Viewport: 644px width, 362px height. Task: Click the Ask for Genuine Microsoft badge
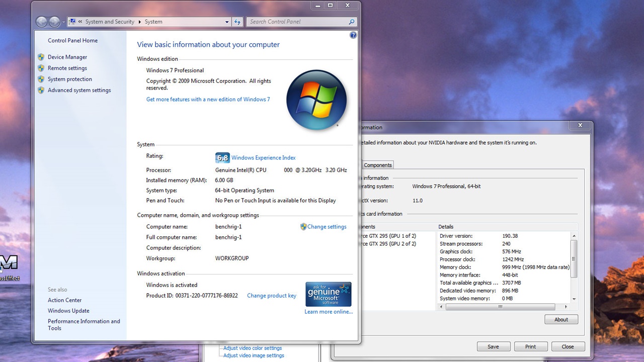328,294
